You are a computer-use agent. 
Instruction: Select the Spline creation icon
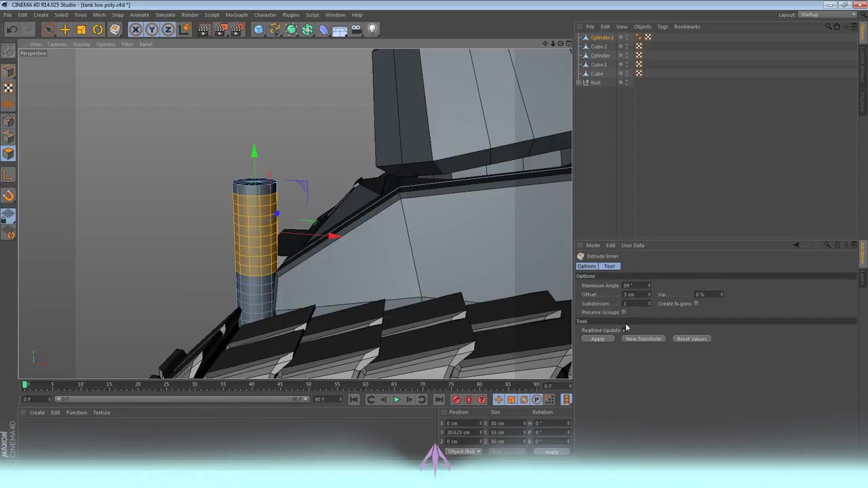(x=275, y=28)
